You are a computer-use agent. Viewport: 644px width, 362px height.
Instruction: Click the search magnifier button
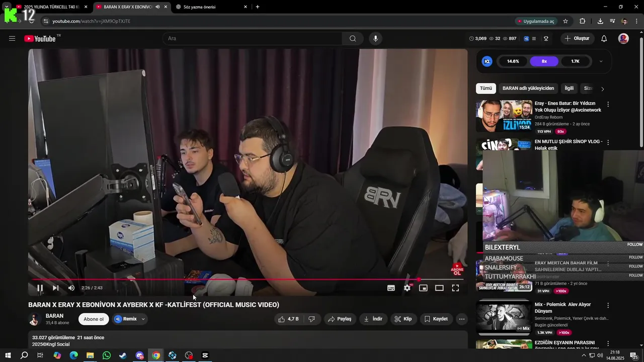[353, 39]
